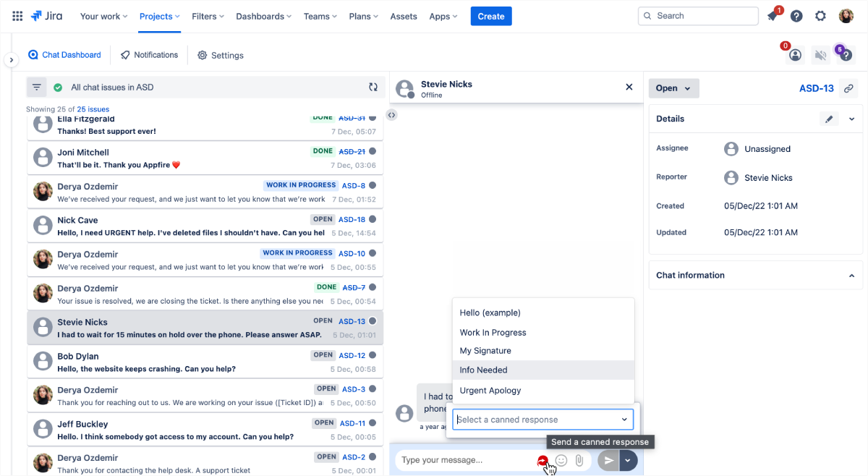
Task: Open the send options dropdown arrow
Action: (629, 460)
